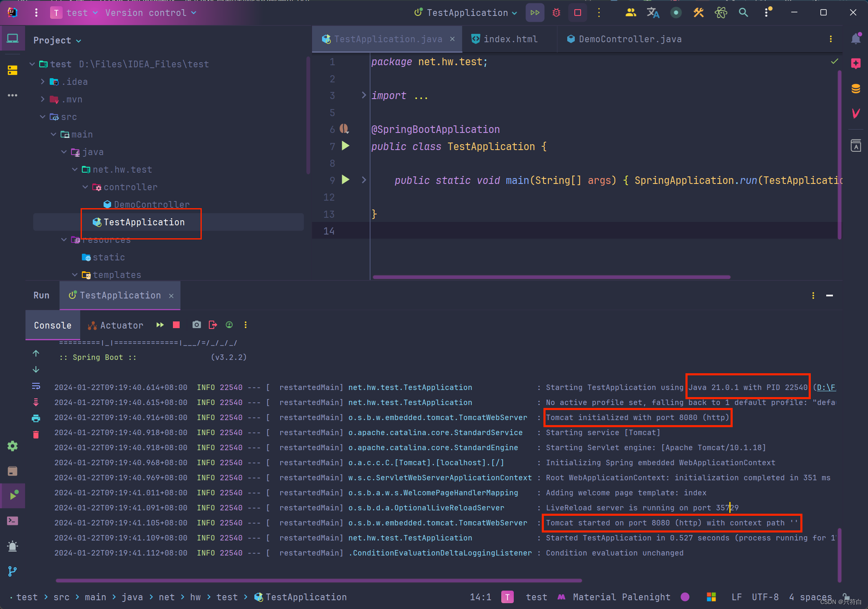Viewport: 868px width, 609px height.
Task: Expand the .mvn folder
Action: point(43,99)
